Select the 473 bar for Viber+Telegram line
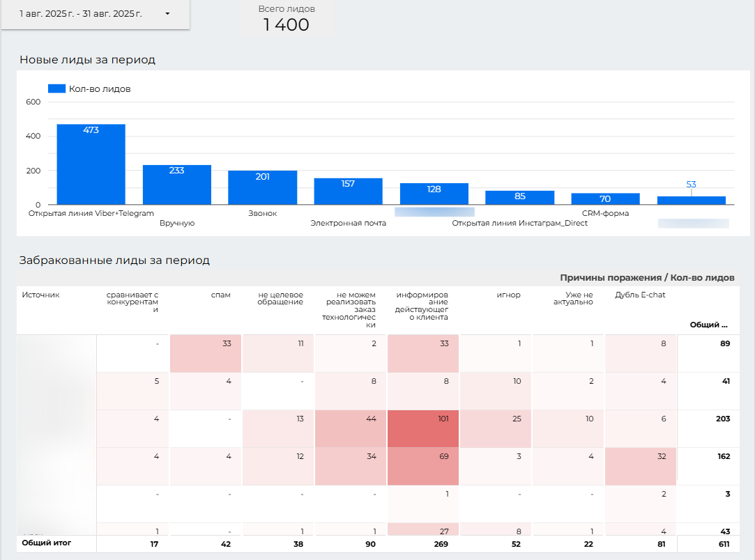This screenshot has height=560, width=755. 91,164
